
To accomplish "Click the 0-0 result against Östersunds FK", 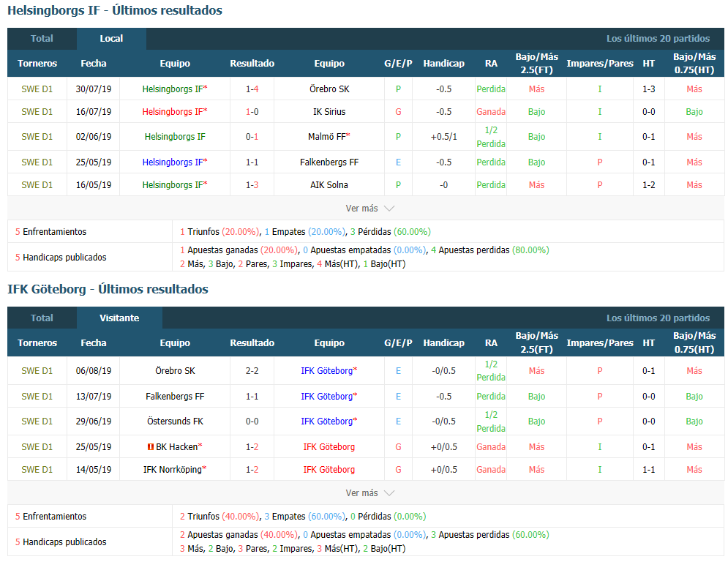I will click(x=252, y=421).
